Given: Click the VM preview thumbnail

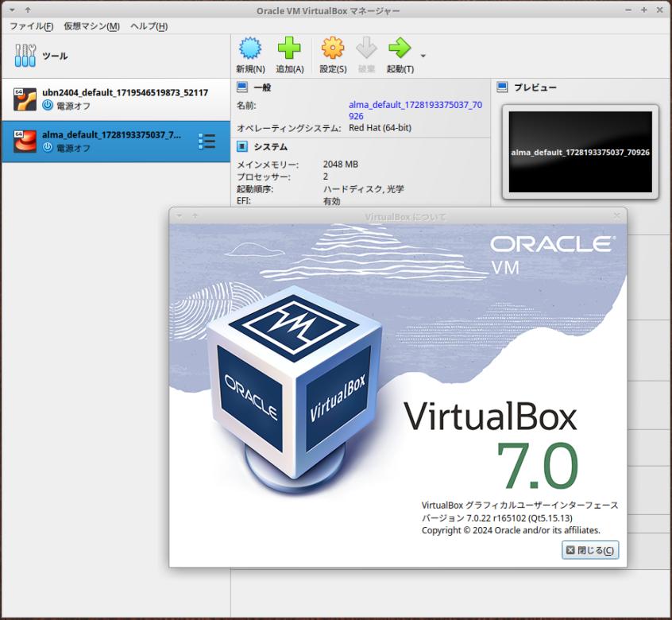Looking at the screenshot, I should point(581,152).
